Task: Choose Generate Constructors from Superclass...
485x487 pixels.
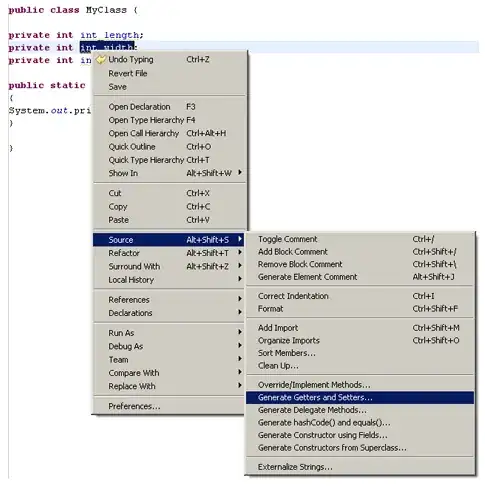Action: click(360, 448)
